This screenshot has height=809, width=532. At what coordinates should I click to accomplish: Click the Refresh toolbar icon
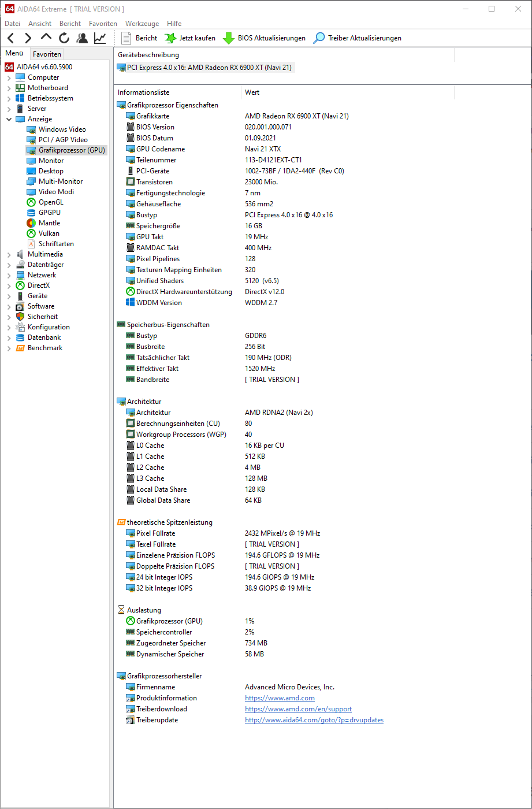tap(64, 38)
